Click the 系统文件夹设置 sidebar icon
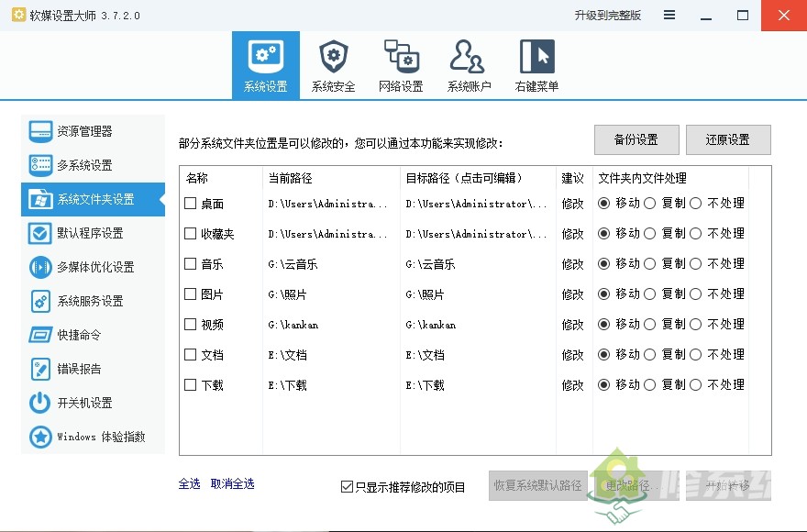Image resolution: width=807 pixels, height=532 pixels. click(x=40, y=199)
